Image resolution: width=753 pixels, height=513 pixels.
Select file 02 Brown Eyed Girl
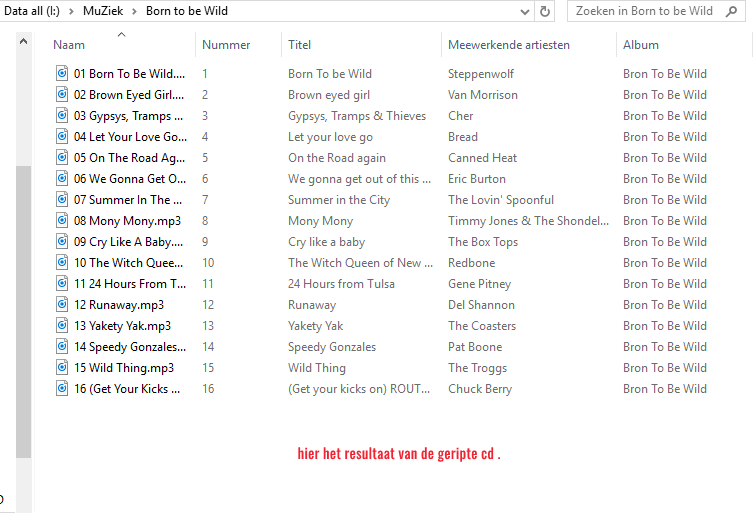pyautogui.click(x=129, y=95)
